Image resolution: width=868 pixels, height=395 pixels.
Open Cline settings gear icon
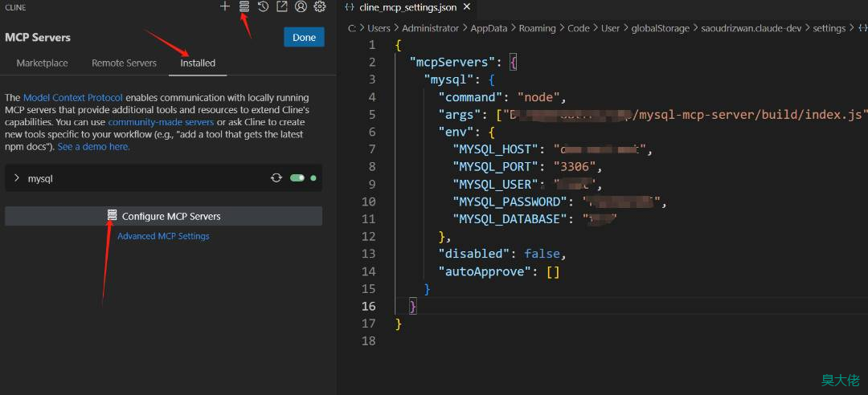[x=319, y=6]
